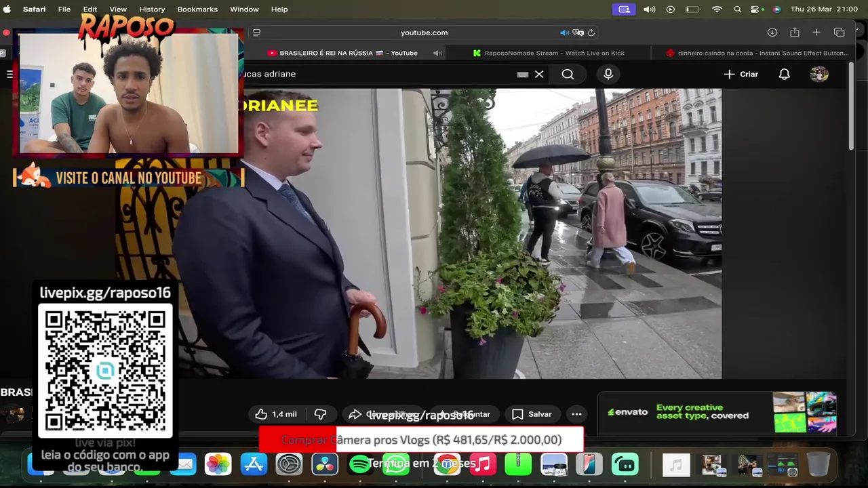Like the video with 1,4 mil likes
Image resolution: width=868 pixels, height=488 pixels.
point(277,414)
